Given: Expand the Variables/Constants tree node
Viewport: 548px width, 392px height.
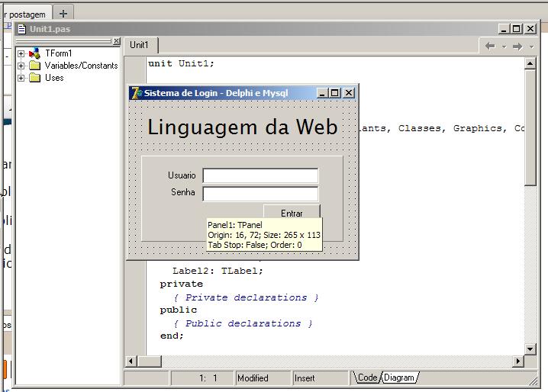Looking at the screenshot, I should (x=21, y=66).
